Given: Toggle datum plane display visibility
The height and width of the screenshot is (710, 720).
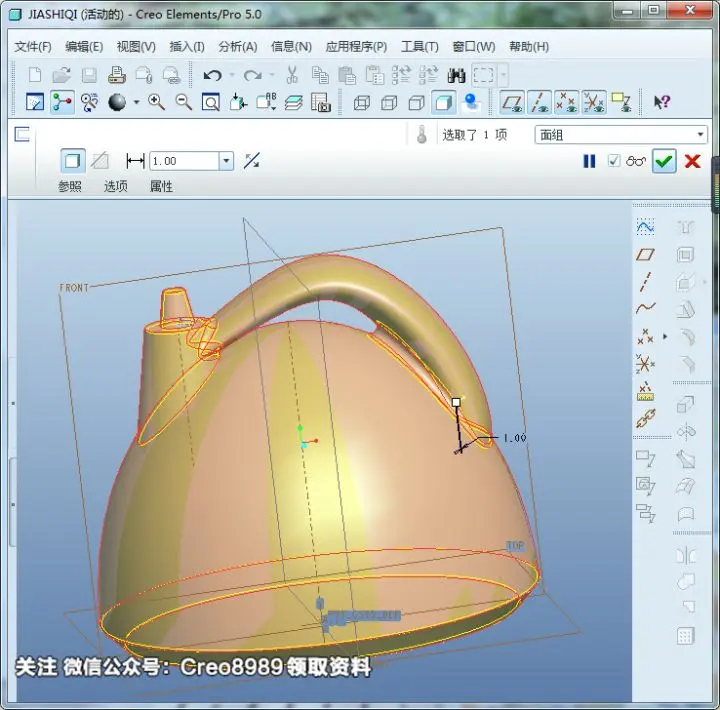Looking at the screenshot, I should pos(512,102).
